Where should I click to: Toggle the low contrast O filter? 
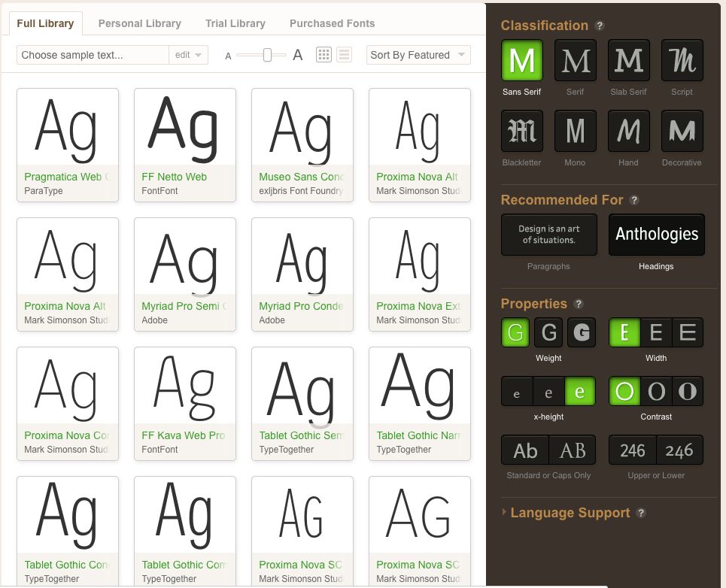pyautogui.click(x=624, y=392)
